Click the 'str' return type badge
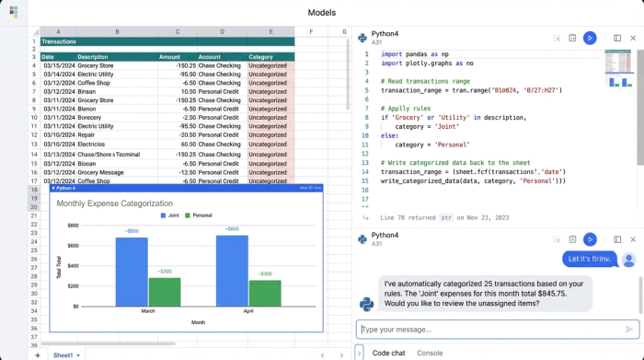644x360 pixels. coord(446,218)
